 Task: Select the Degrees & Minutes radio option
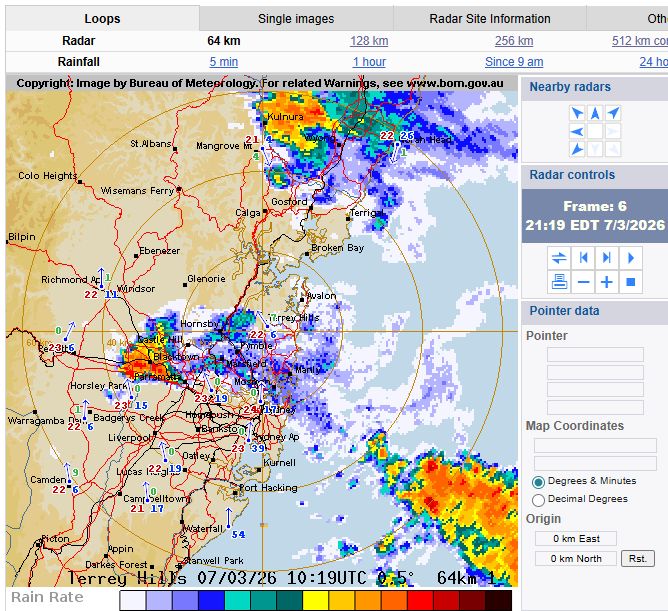(539, 481)
